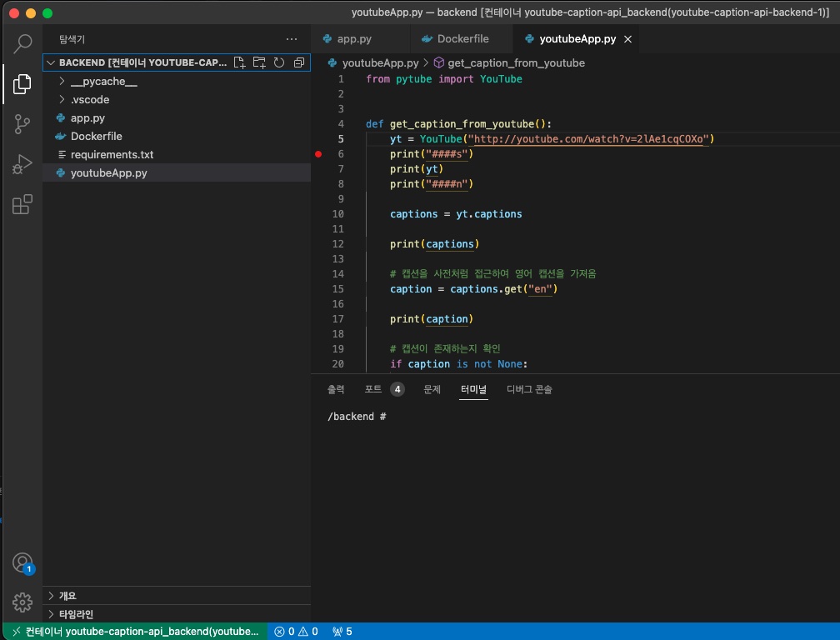Viewport: 840px width, 640px height.
Task: Collapse the BACKEND root folder
Action: 51,62
